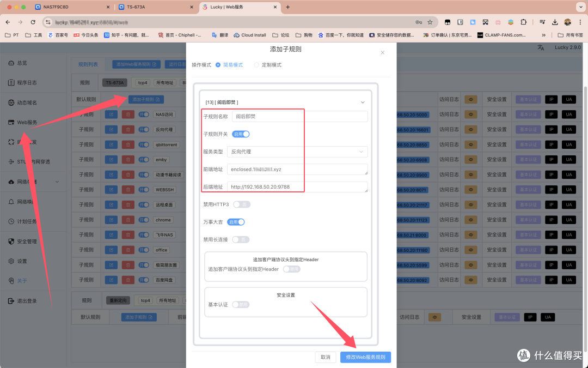Collapse the [13] 阅后即焚 rule panel
Viewport: 588px width, 368px height.
[x=363, y=102]
